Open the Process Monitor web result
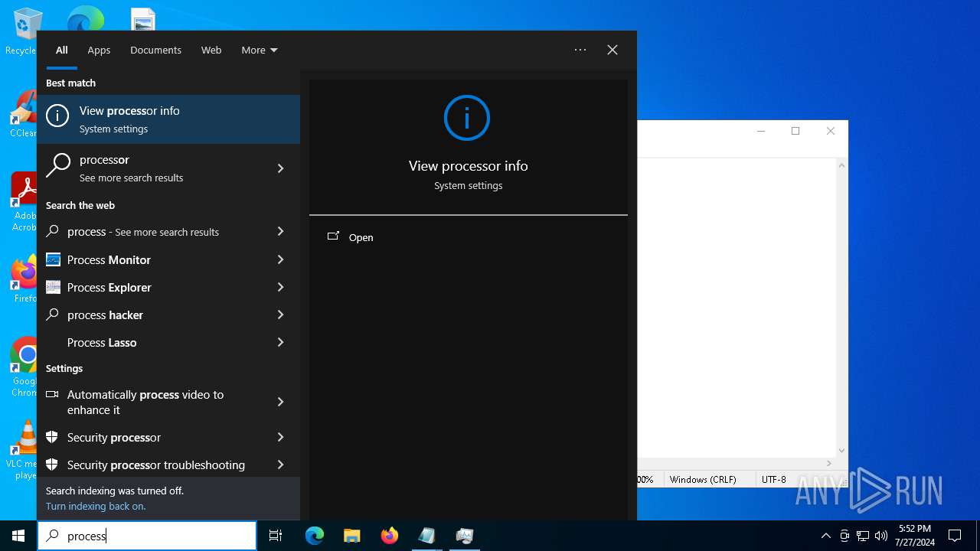The image size is (980, 551). (x=168, y=260)
